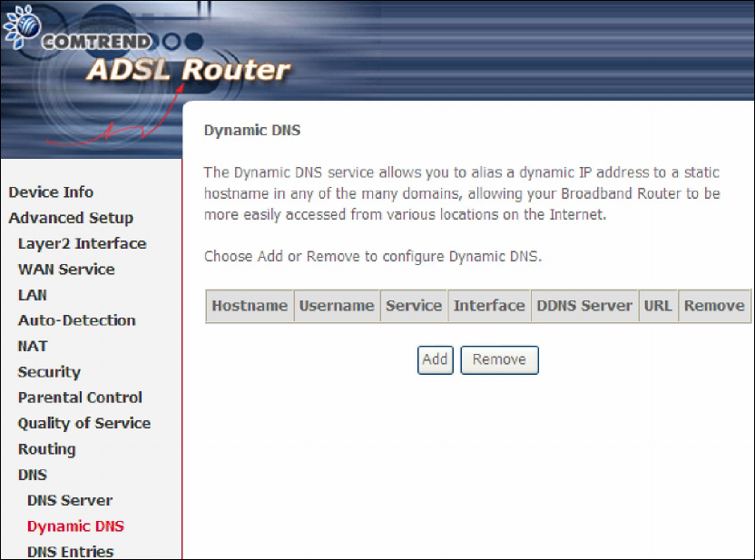The width and height of the screenshot is (755, 560).
Task: Expand the DNS menu entry
Action: click(x=33, y=475)
